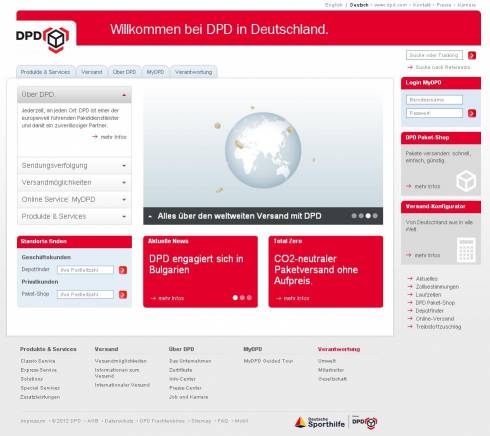The width and height of the screenshot is (490, 436).
Task: Click the red login arrow in Login MyDPD
Action: click(x=472, y=113)
